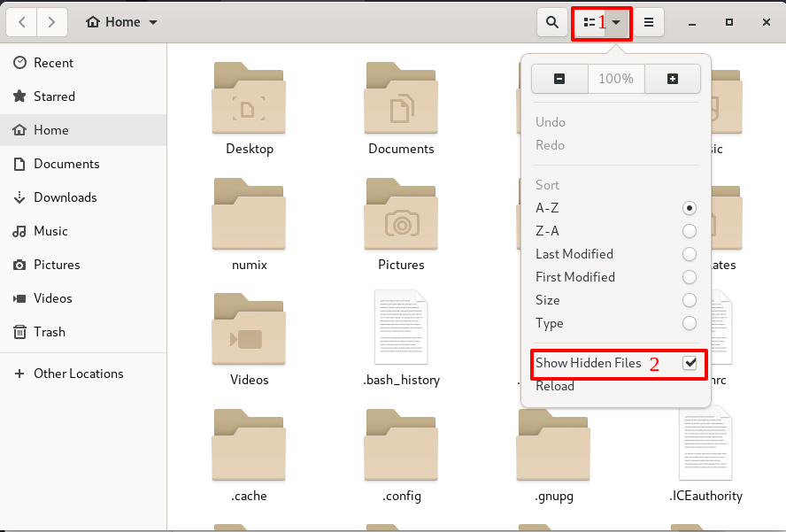Go back with the navigation arrow
786x532 pixels.
(x=21, y=21)
